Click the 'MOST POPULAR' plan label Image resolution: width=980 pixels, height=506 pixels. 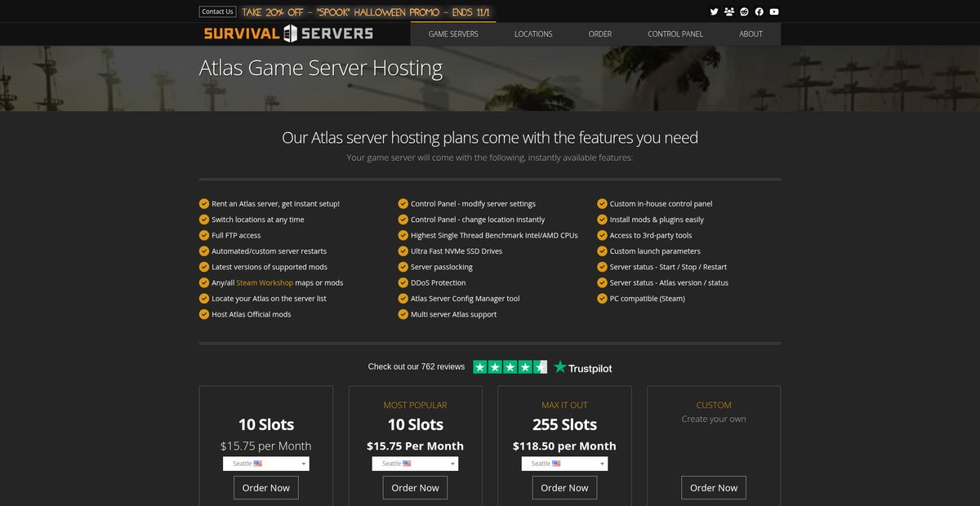pos(415,405)
